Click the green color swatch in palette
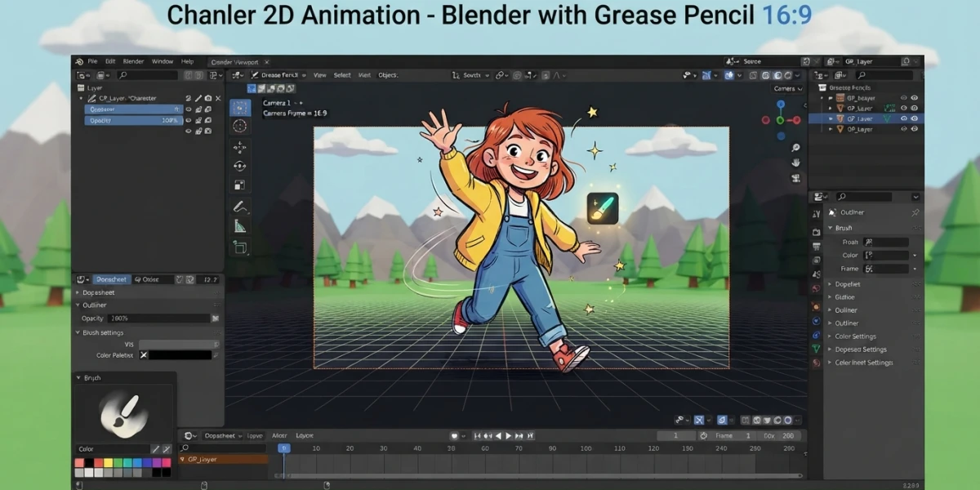This screenshot has height=490, width=980. [x=119, y=462]
